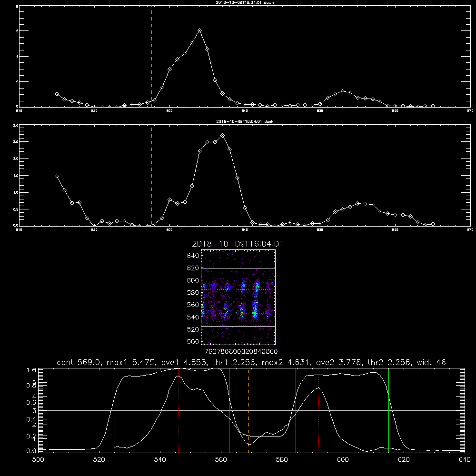Click the image x-axis labels '760780800820840860'
This screenshot has width=476, height=476.
[241, 352]
